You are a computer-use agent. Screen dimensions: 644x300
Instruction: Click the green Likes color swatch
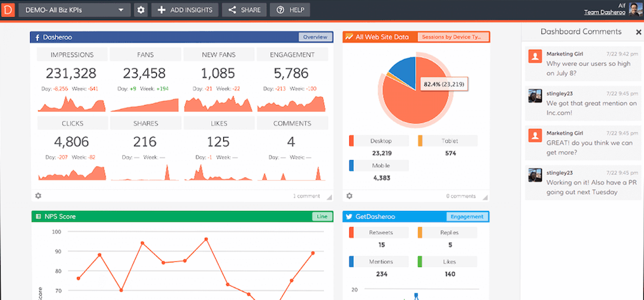coord(420,262)
